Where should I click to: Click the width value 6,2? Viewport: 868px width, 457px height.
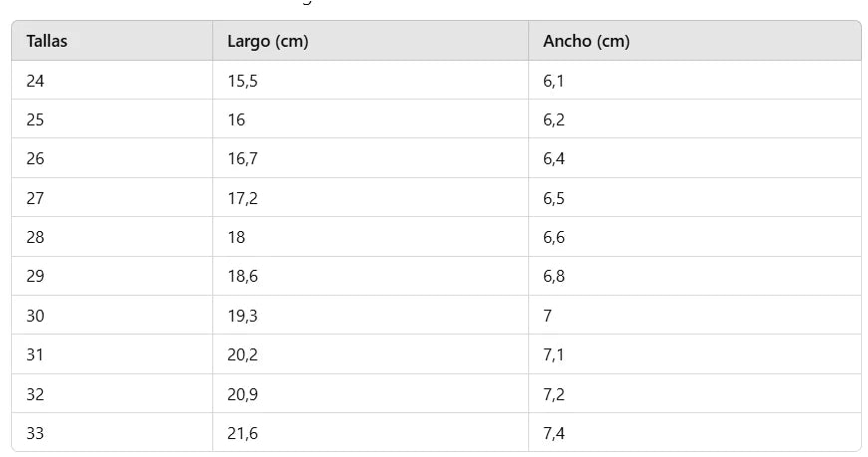point(554,119)
